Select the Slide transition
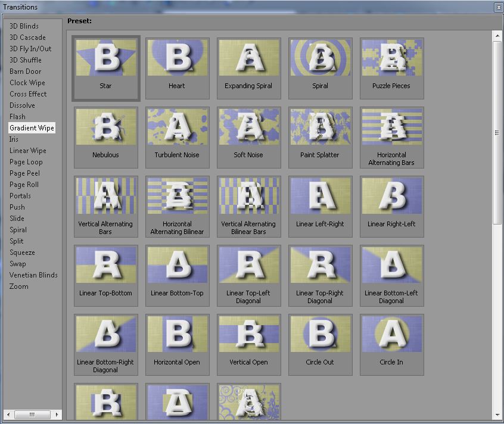Image resolution: width=504 pixels, height=424 pixels. [17, 219]
